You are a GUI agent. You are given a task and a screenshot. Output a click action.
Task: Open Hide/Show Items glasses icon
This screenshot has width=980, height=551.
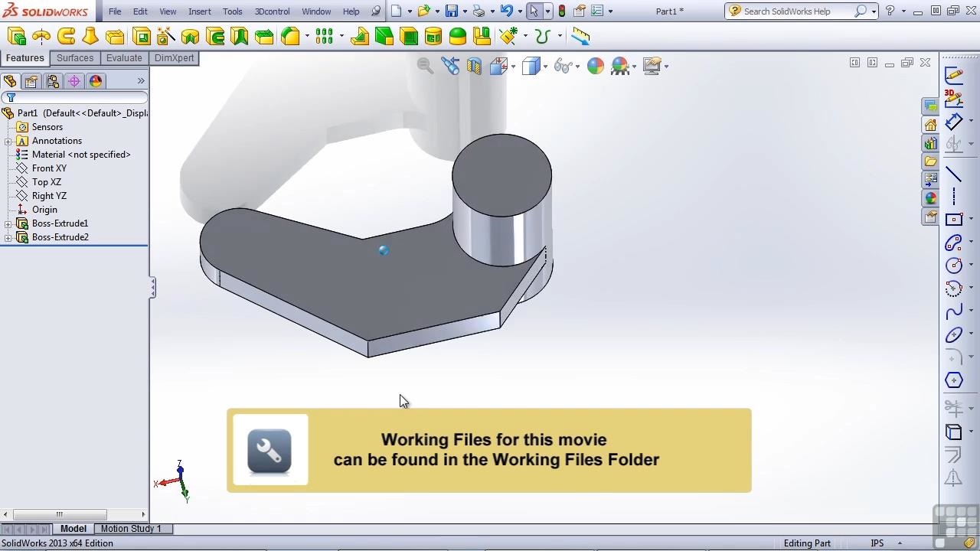click(x=563, y=66)
